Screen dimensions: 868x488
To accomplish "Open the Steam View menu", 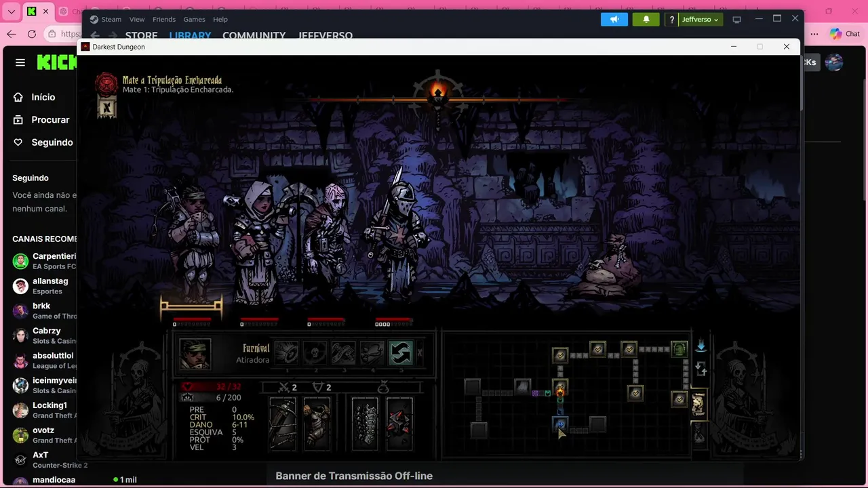I will 137,19.
